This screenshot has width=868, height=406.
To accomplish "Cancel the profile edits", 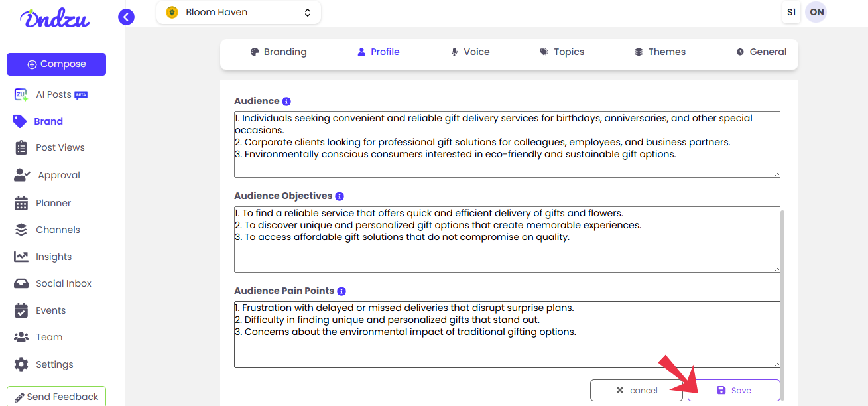I will click(637, 391).
